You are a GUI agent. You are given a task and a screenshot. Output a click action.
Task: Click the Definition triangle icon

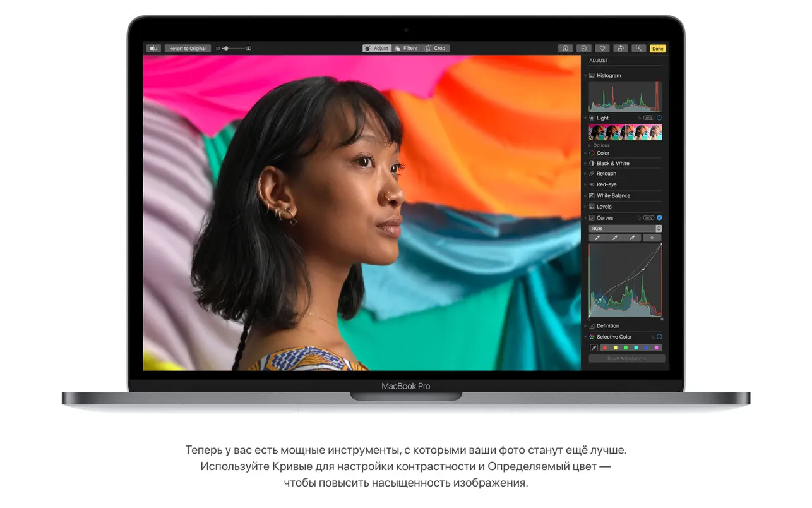592,326
